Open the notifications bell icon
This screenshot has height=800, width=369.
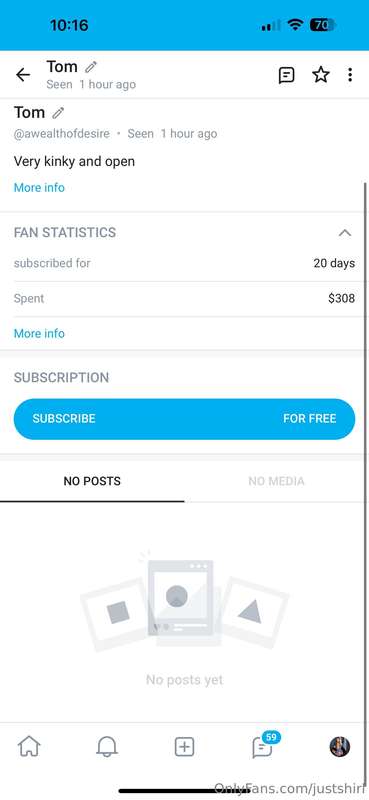(107, 747)
